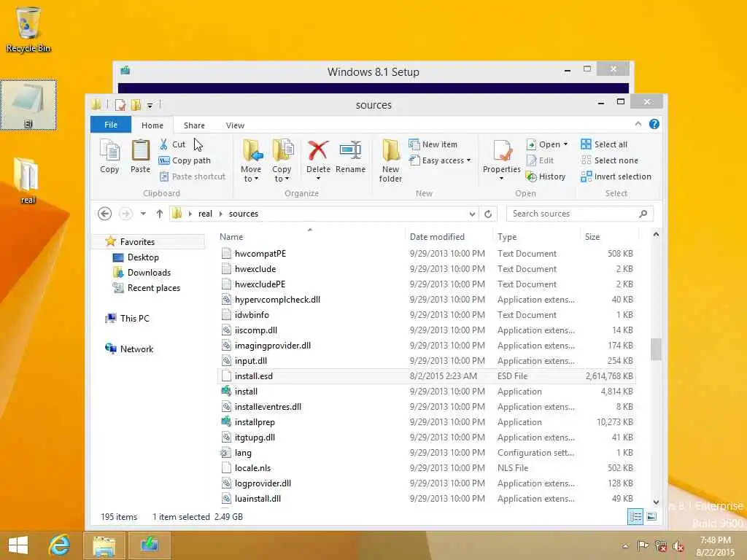Screen dimensions: 747x560
Task: Go up one level with Up arrow
Action: (160, 214)
